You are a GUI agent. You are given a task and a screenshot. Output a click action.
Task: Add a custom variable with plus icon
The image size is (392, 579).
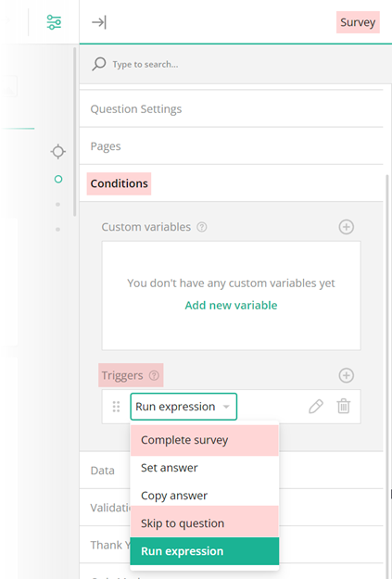347,227
